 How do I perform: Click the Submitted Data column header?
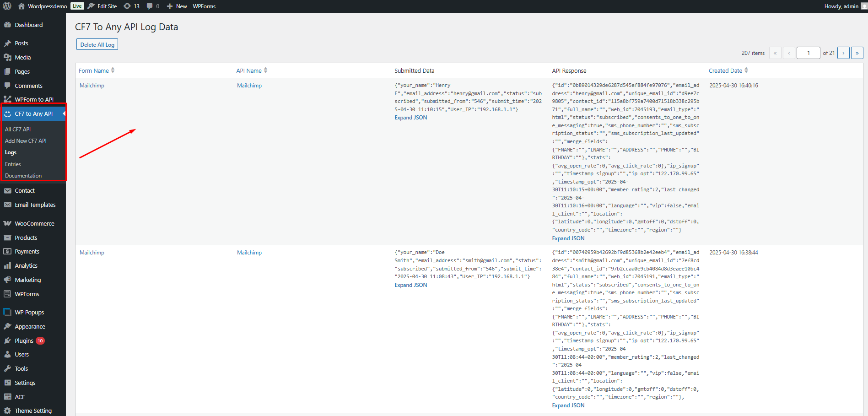415,70
